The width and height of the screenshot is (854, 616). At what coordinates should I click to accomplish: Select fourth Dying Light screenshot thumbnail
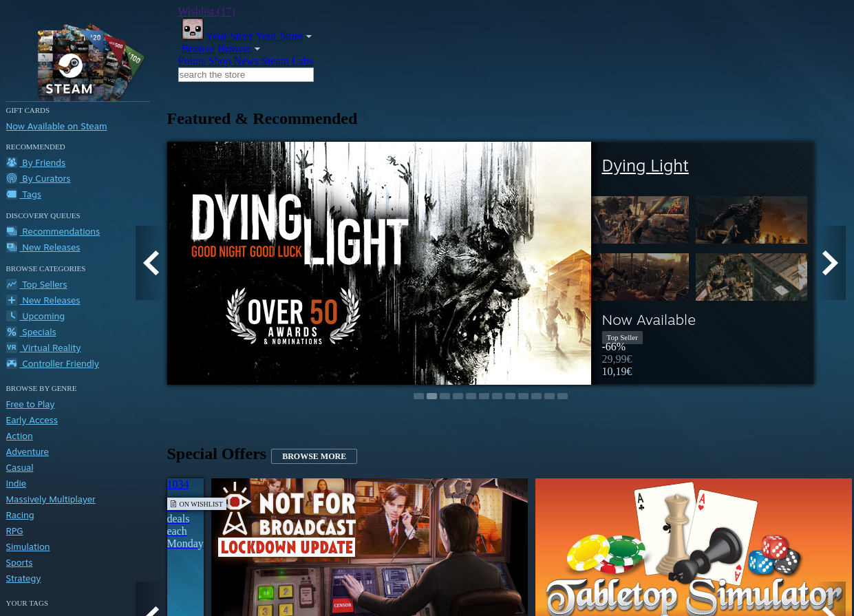(751, 277)
